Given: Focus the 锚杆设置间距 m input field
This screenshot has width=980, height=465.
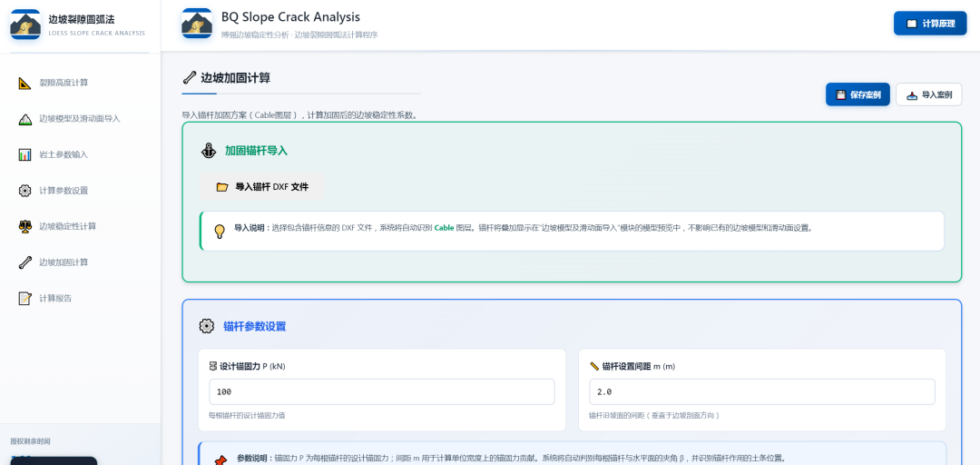Looking at the screenshot, I should pos(762,391).
